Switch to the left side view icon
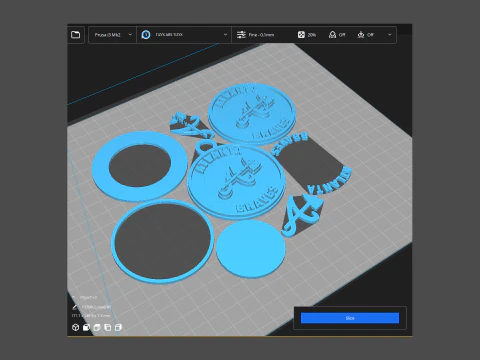The height and width of the screenshot is (360, 480). coord(108,327)
